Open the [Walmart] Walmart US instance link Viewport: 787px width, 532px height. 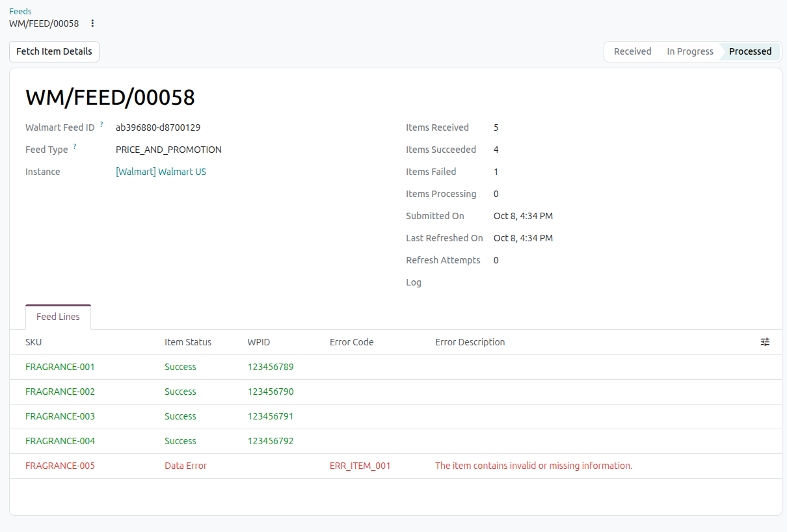click(x=161, y=172)
